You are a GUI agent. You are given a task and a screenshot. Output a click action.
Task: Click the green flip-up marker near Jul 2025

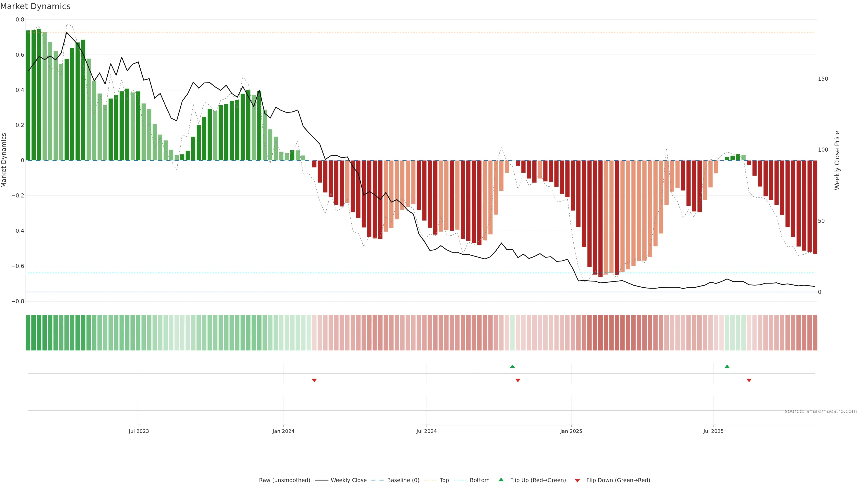(727, 366)
